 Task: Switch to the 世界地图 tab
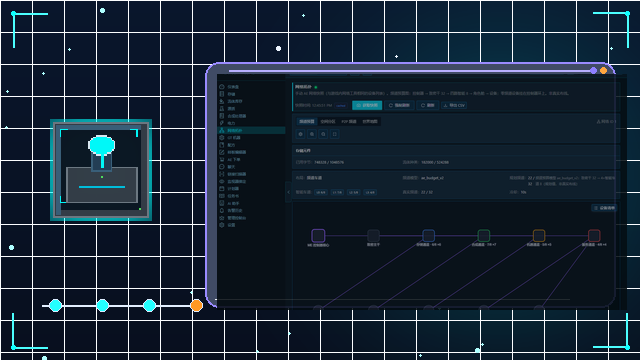370,122
